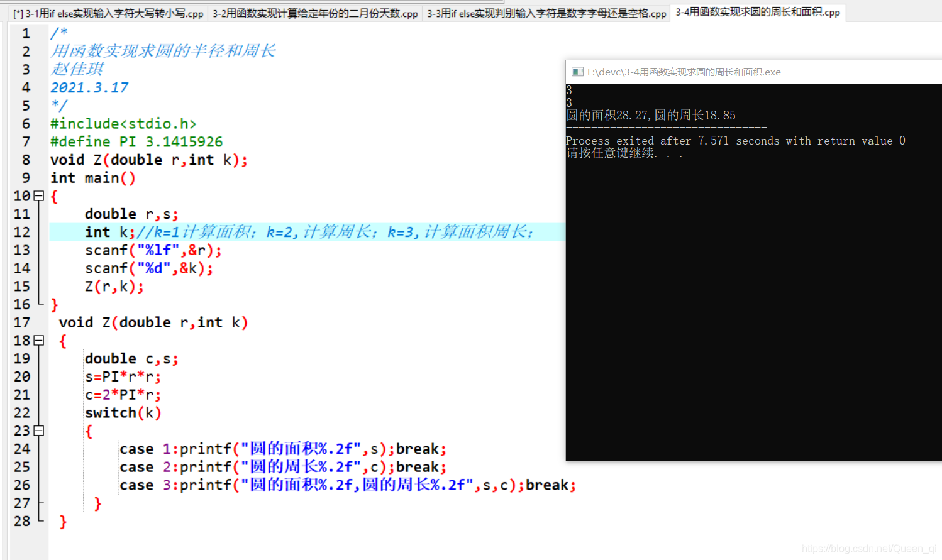Screen dimensions: 942x560
Task: Click the console output line with 28.27 and 18.85
Action: [651, 115]
